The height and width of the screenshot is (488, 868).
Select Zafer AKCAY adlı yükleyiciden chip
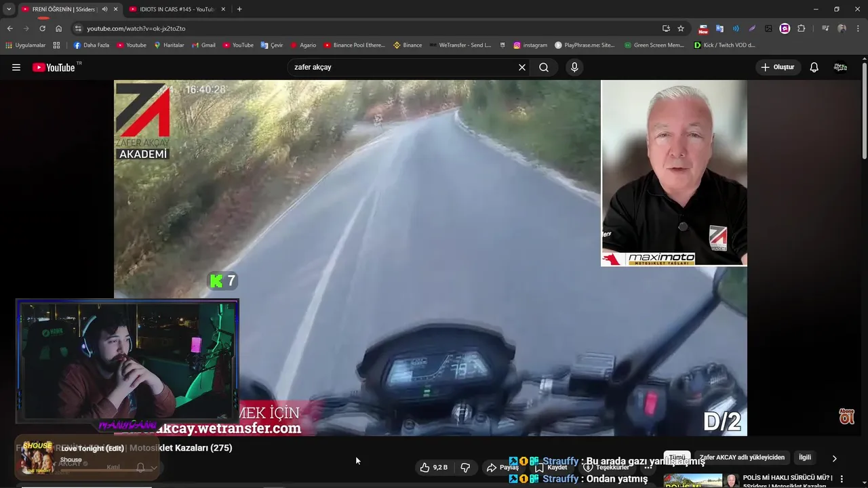(x=742, y=457)
